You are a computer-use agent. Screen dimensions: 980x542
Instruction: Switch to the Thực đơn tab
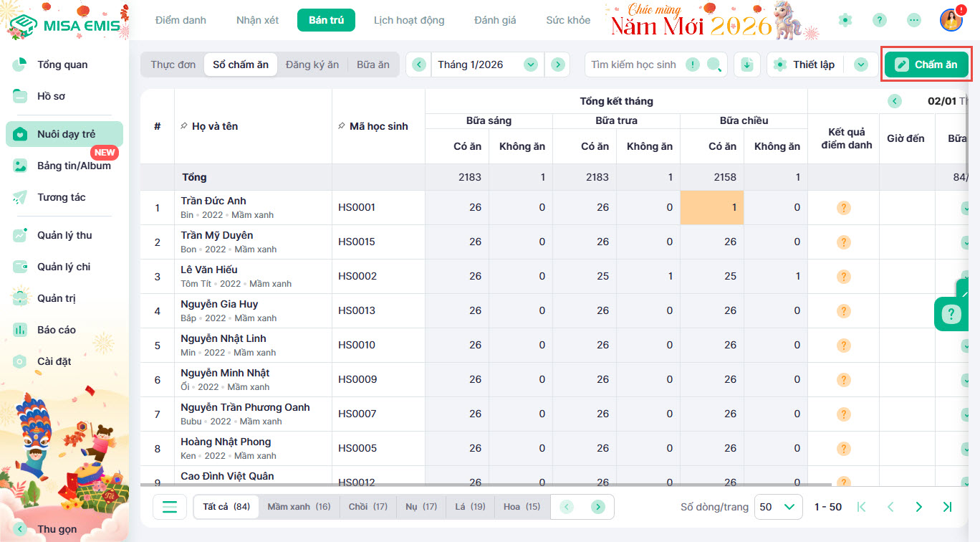pos(173,65)
